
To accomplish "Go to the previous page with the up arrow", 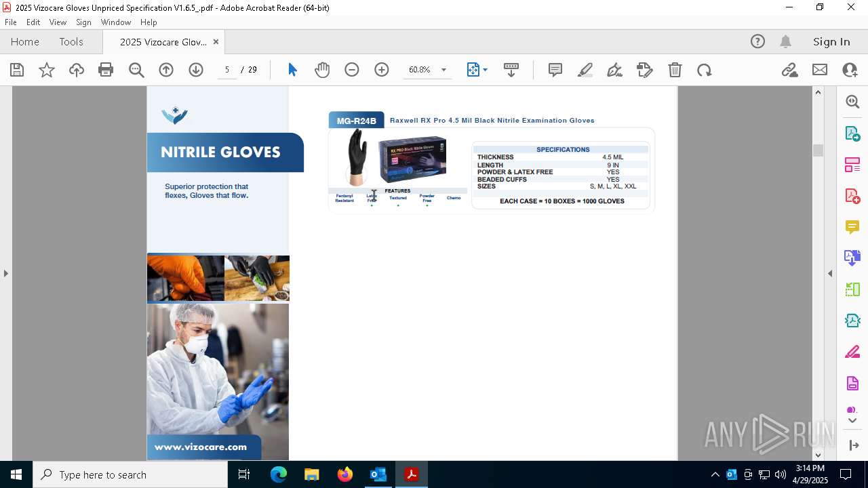I will (x=166, y=70).
